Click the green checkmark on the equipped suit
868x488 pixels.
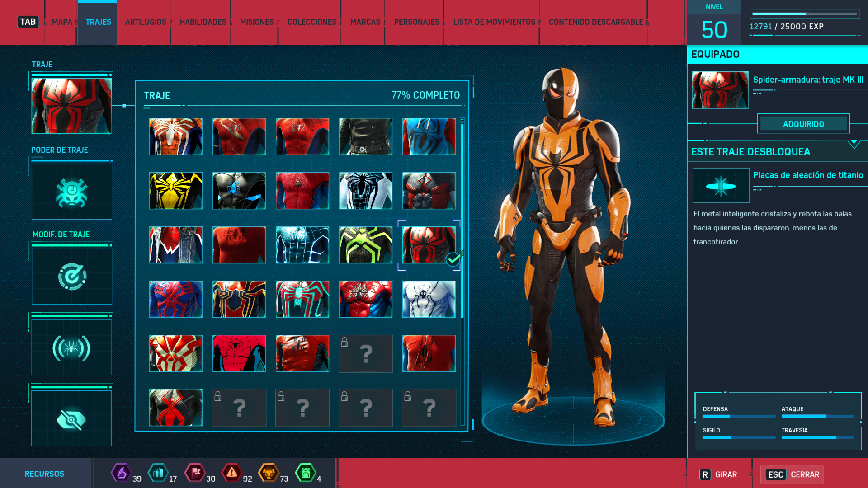(x=453, y=259)
